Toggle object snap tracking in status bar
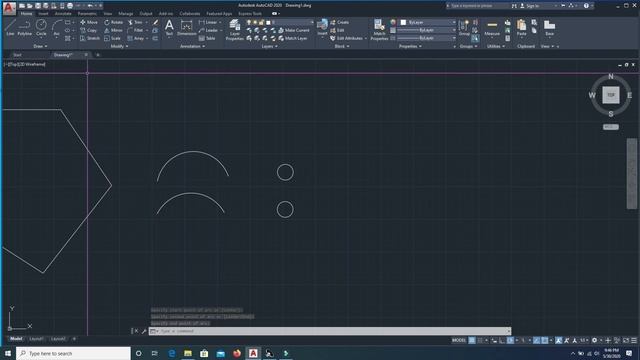640x360 pixels. 536,340
